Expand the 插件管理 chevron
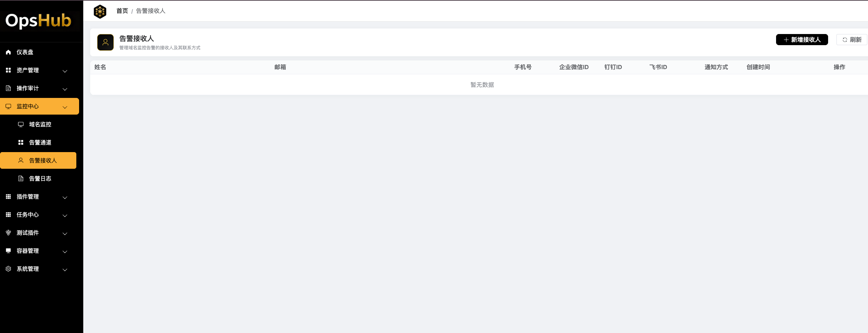Image resolution: width=868 pixels, height=333 pixels. coord(65,197)
